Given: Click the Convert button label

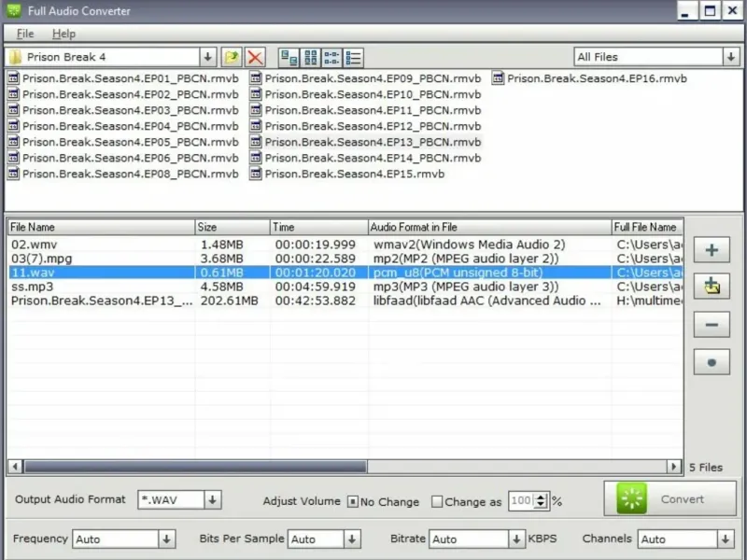Looking at the screenshot, I should [x=683, y=499].
